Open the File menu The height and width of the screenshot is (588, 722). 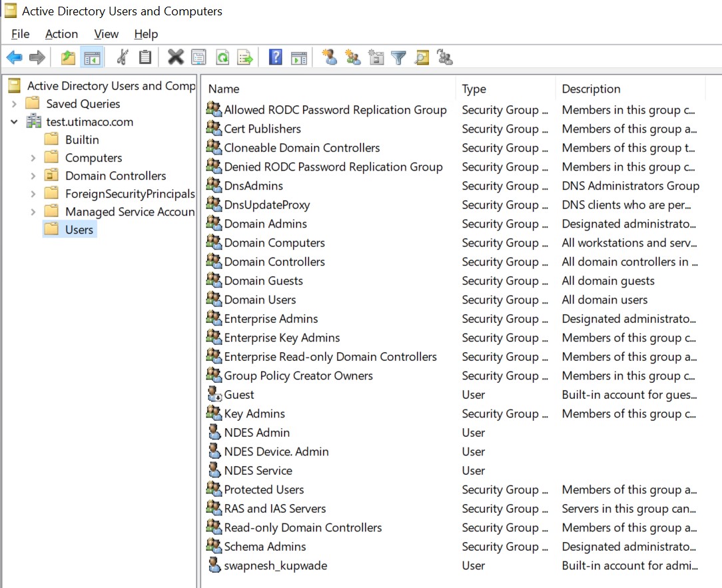click(x=20, y=34)
